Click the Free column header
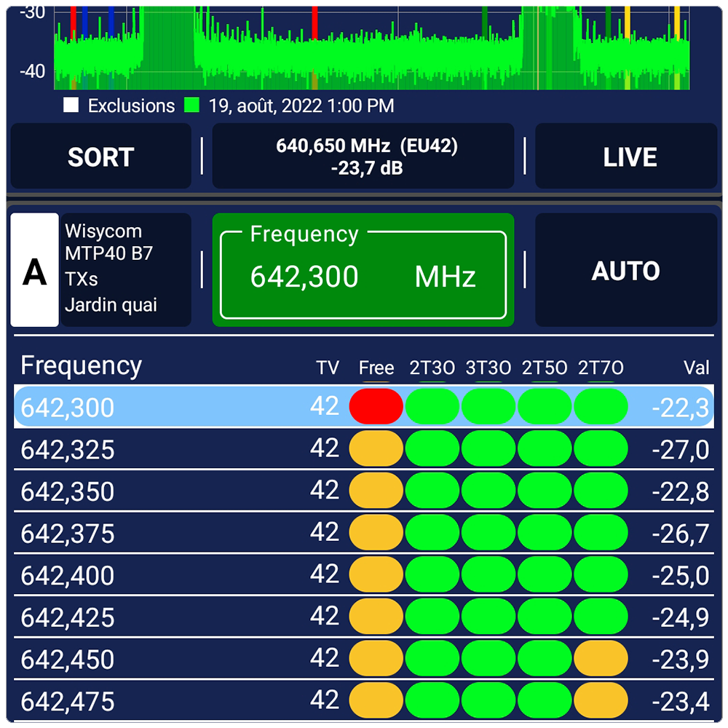Screen dimensions: 728x728 pos(376,368)
